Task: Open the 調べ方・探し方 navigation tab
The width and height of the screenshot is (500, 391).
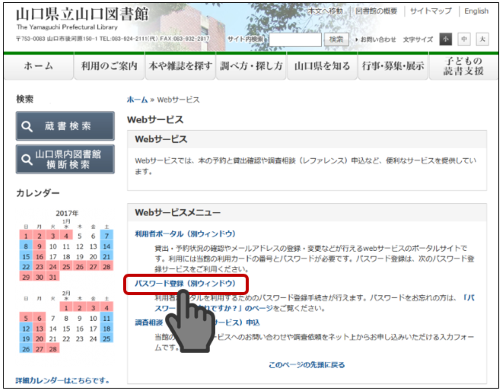Action: (x=251, y=66)
